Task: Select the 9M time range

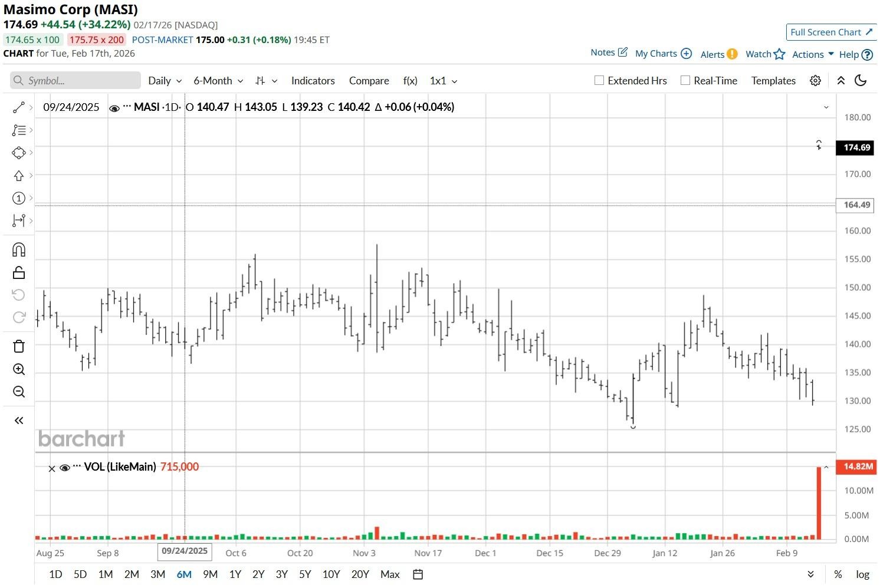Action: click(x=210, y=574)
